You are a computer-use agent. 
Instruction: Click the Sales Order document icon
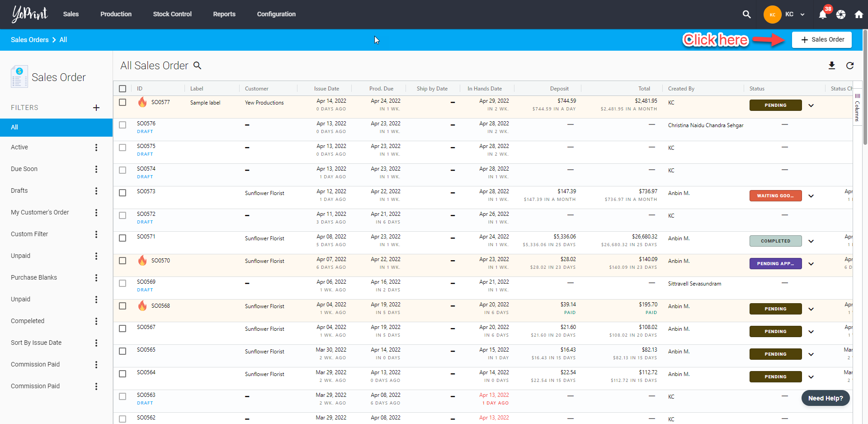point(19,76)
